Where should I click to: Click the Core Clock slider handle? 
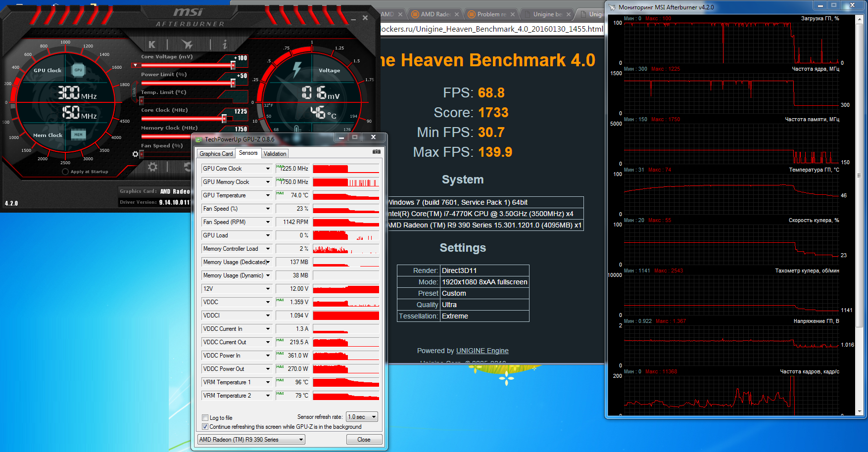224,119
